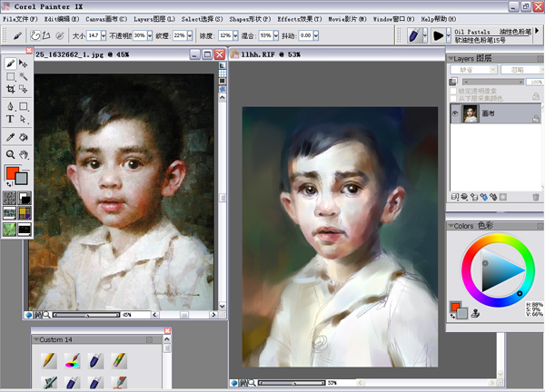545x392 pixels.
Task: Pick a shade in the color triangle
Action: point(497,269)
